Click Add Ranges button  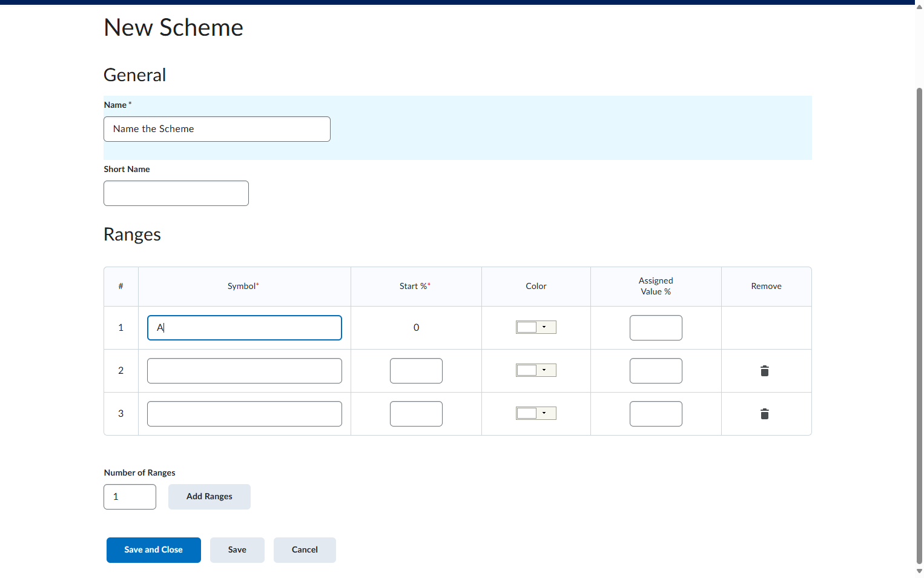(210, 497)
